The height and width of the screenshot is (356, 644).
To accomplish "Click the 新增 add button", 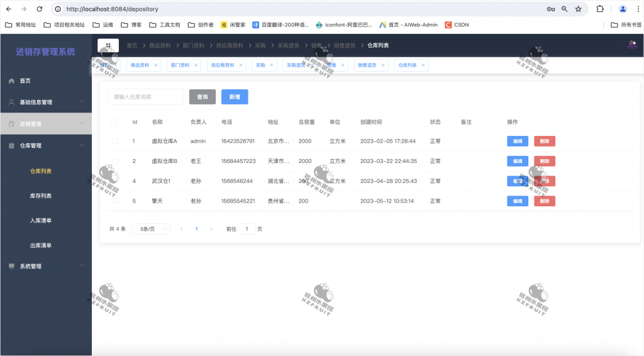I will click(235, 97).
